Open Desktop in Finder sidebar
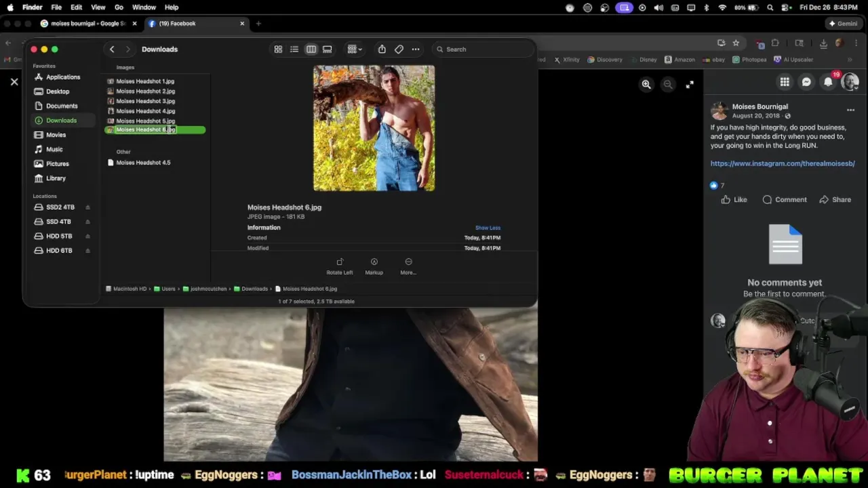868x488 pixels. (58, 91)
